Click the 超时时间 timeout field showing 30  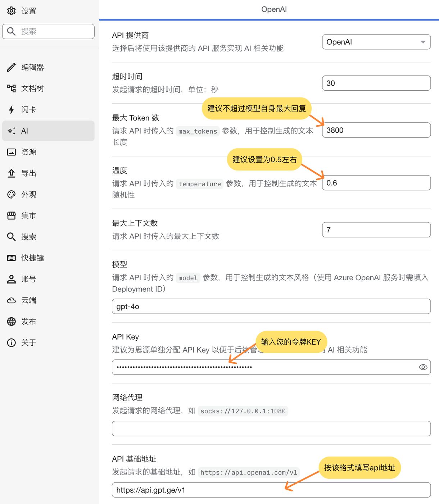coord(376,83)
